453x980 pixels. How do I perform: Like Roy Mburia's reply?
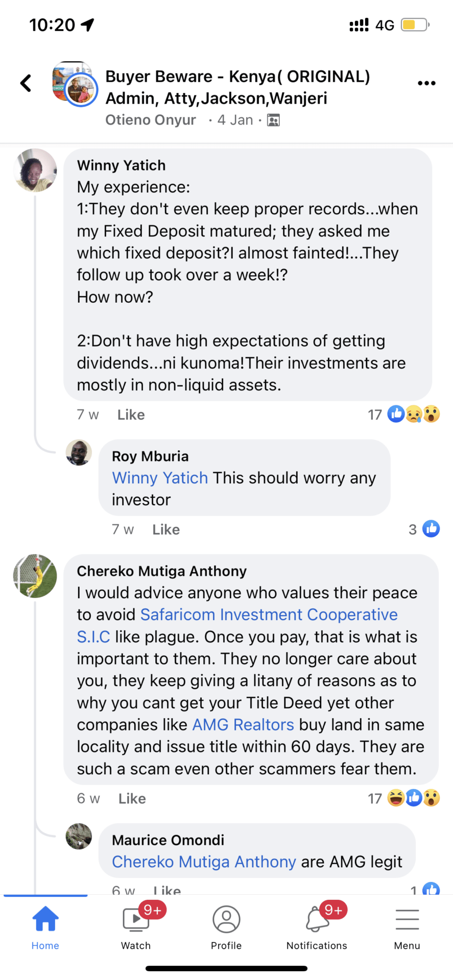coord(166,530)
